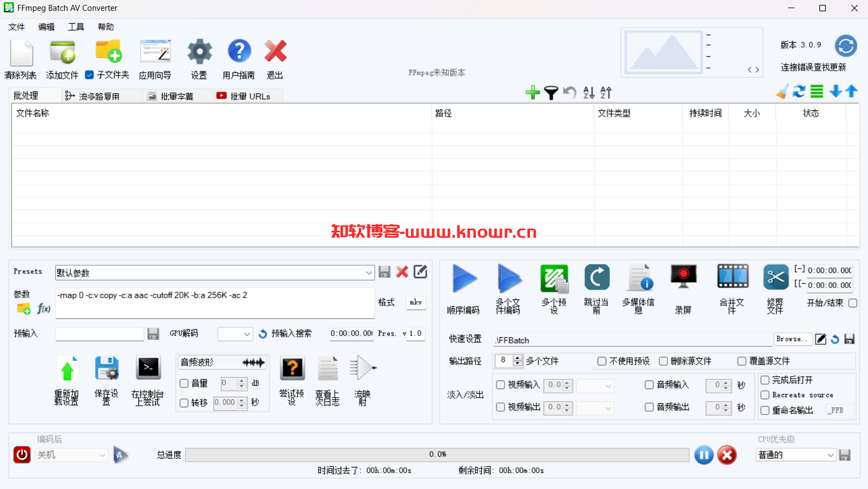Screen dimensions: 868x489
Task: Increase the 多个文件 count stepper
Action: click(518, 358)
